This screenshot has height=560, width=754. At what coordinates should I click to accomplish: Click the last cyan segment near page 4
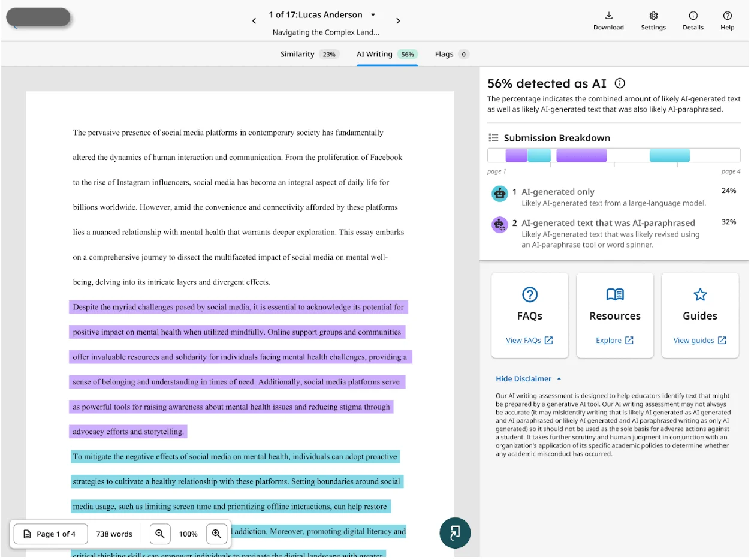coord(669,155)
